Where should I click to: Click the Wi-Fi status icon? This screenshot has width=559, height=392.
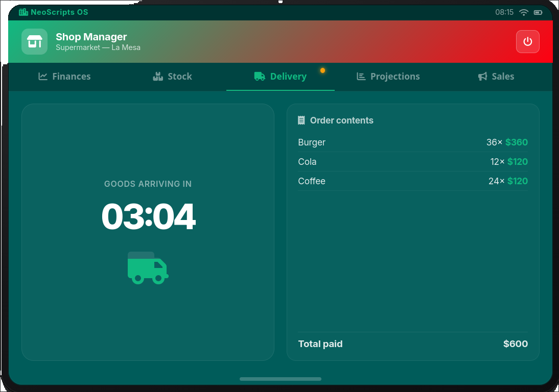tap(523, 12)
